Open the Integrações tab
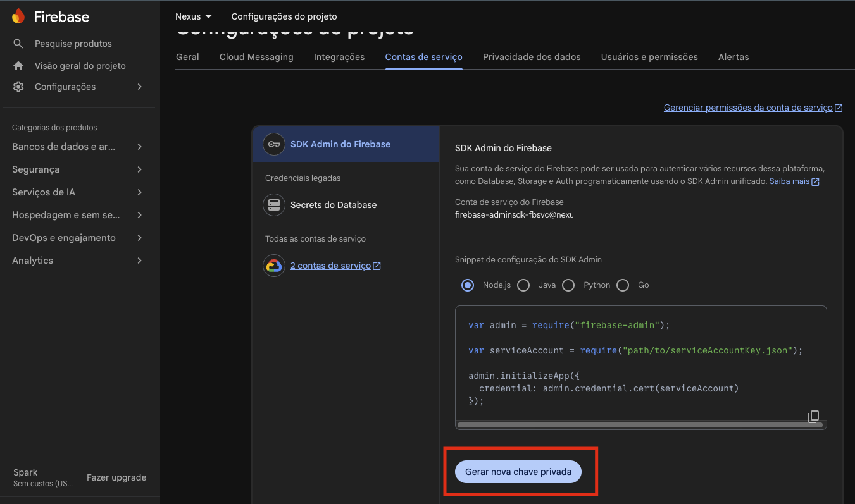Viewport: 855px width, 504px height. [339, 57]
